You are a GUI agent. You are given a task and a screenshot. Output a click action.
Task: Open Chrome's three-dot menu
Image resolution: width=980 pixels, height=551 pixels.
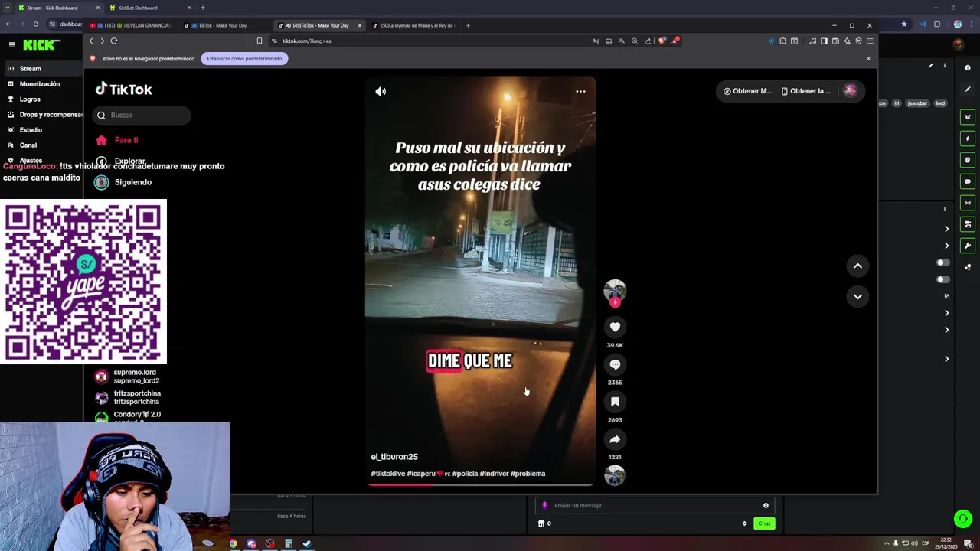click(972, 24)
